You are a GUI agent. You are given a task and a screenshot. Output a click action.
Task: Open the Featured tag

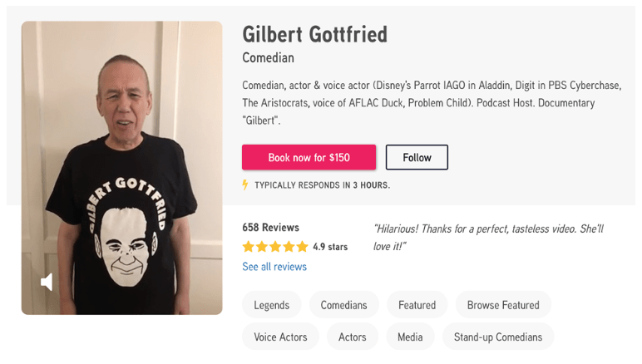417,305
